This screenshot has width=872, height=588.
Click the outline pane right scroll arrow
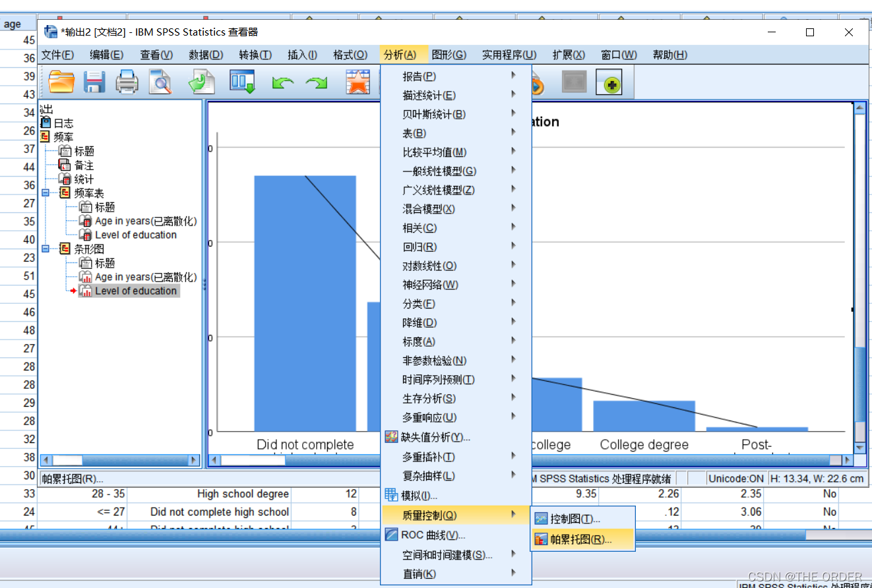click(x=194, y=460)
